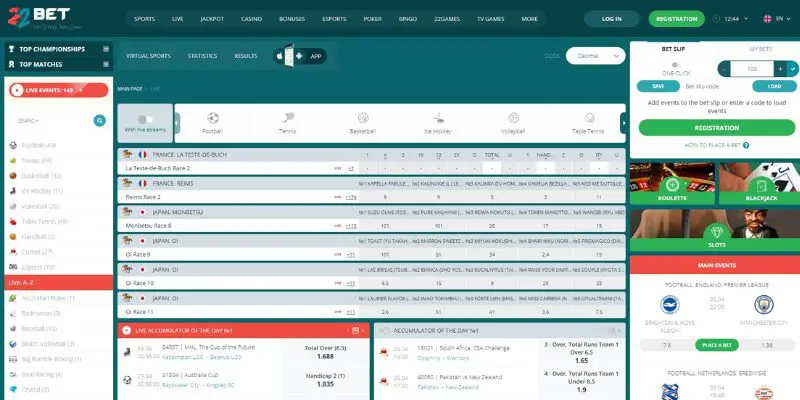Click the Live events 142 button
800x400 pixels.
(x=59, y=90)
